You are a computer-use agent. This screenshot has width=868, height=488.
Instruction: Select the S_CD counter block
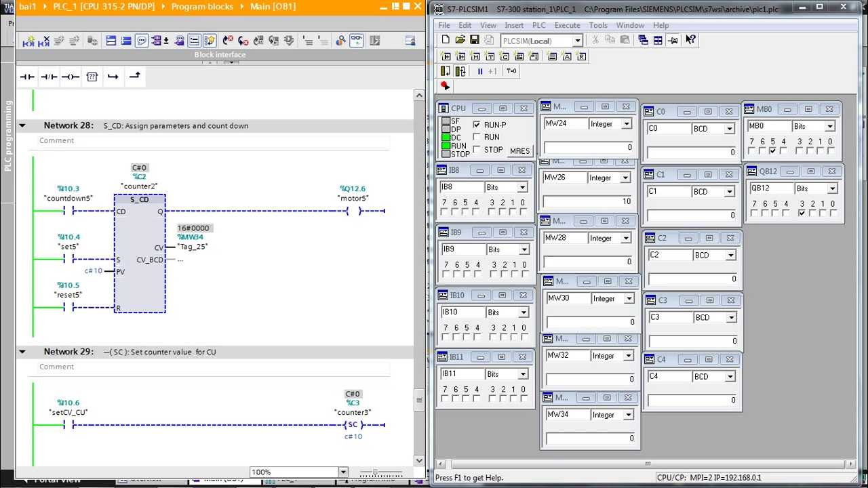[x=140, y=253]
